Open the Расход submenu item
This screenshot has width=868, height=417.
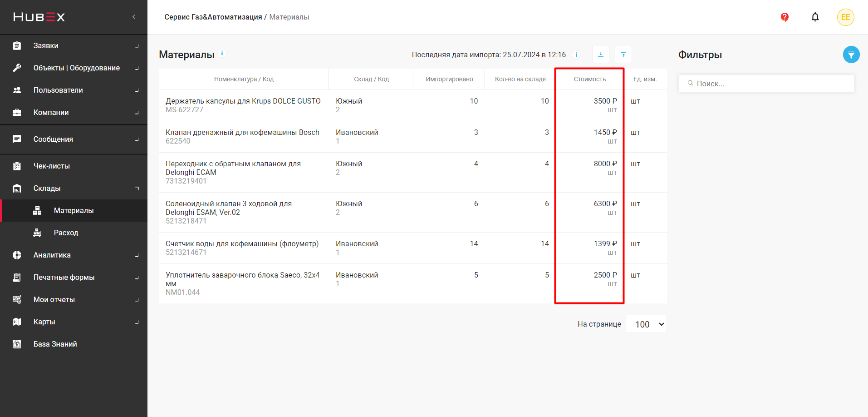click(66, 233)
